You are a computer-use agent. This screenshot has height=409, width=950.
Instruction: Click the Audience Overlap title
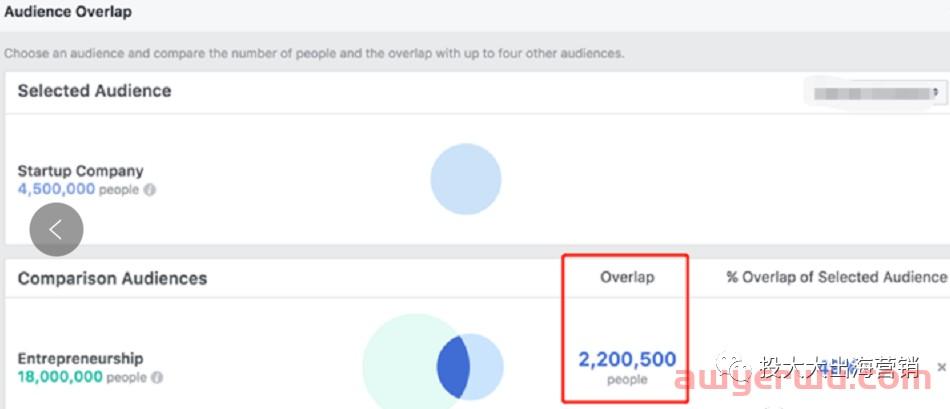[68, 11]
